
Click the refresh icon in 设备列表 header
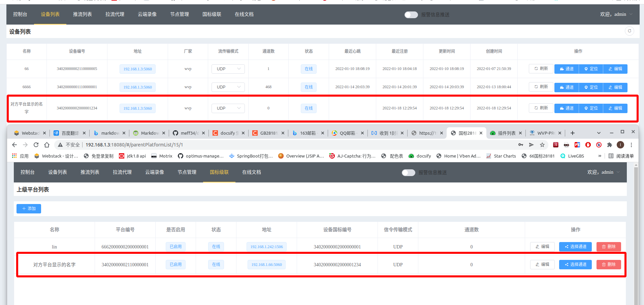click(629, 31)
